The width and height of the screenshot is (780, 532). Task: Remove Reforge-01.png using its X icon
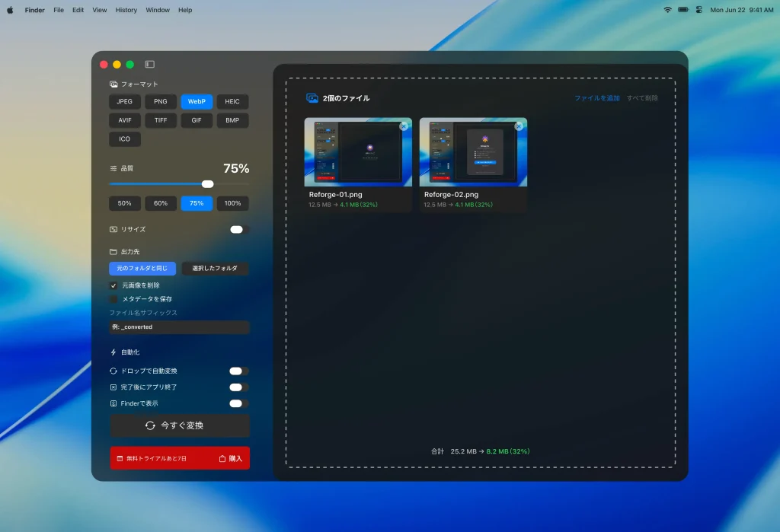tap(404, 126)
